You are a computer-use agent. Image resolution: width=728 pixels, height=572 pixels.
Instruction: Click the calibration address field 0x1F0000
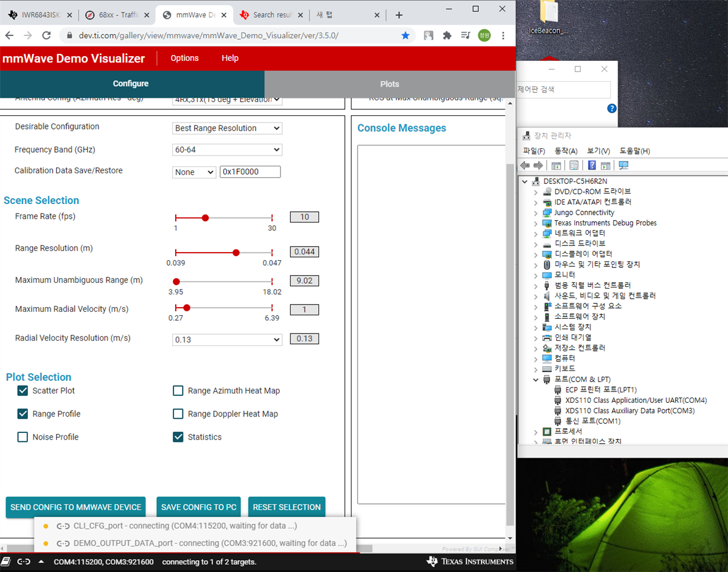tap(250, 172)
